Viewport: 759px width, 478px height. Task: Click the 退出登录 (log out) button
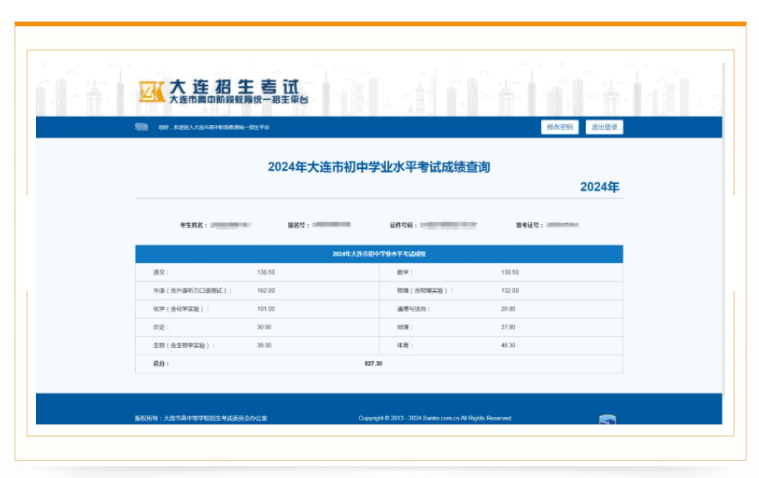604,127
